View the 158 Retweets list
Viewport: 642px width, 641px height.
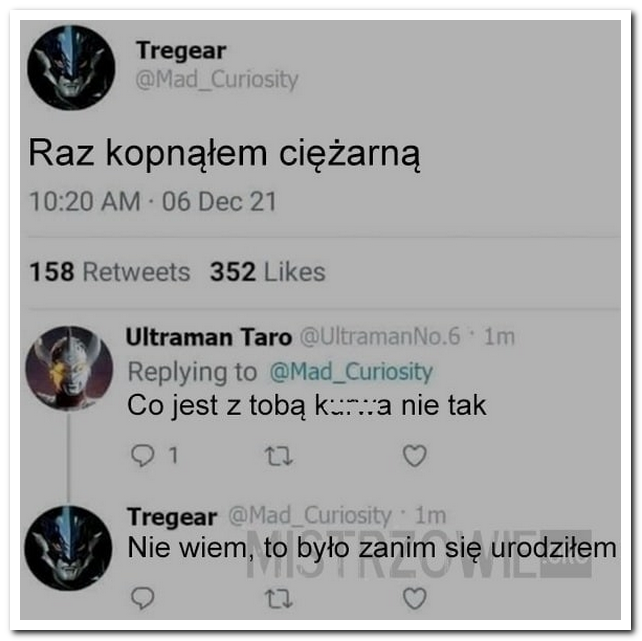pyautogui.click(x=110, y=272)
